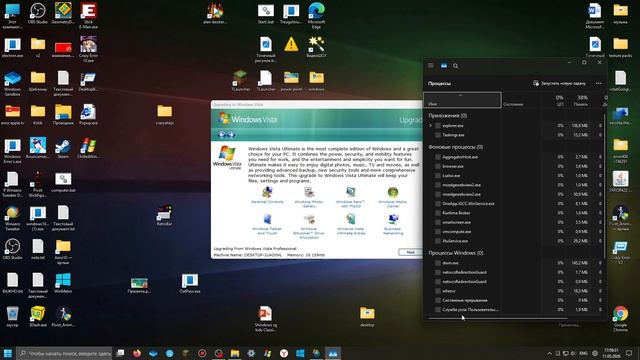Open Firefox from the taskbar
This screenshot has height=360, width=640.
point(137,353)
